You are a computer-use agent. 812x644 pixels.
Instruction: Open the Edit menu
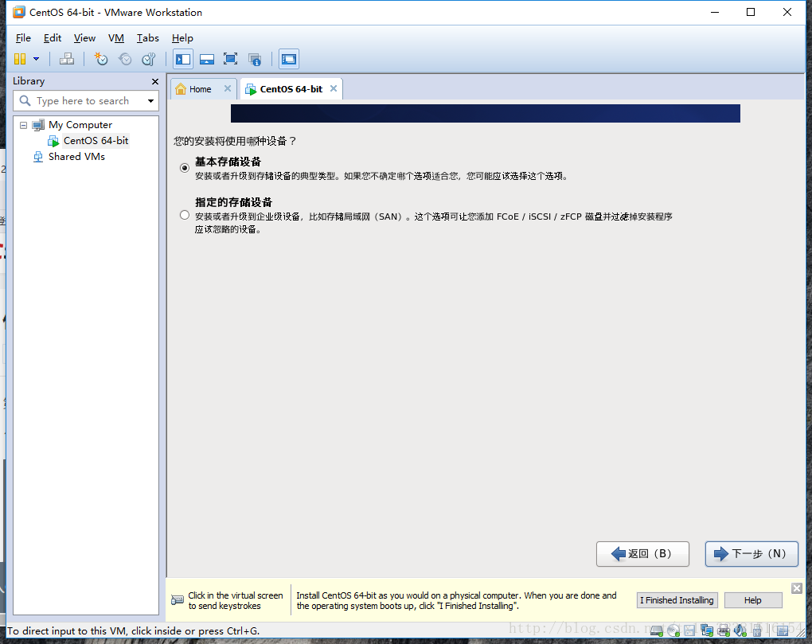click(53, 37)
